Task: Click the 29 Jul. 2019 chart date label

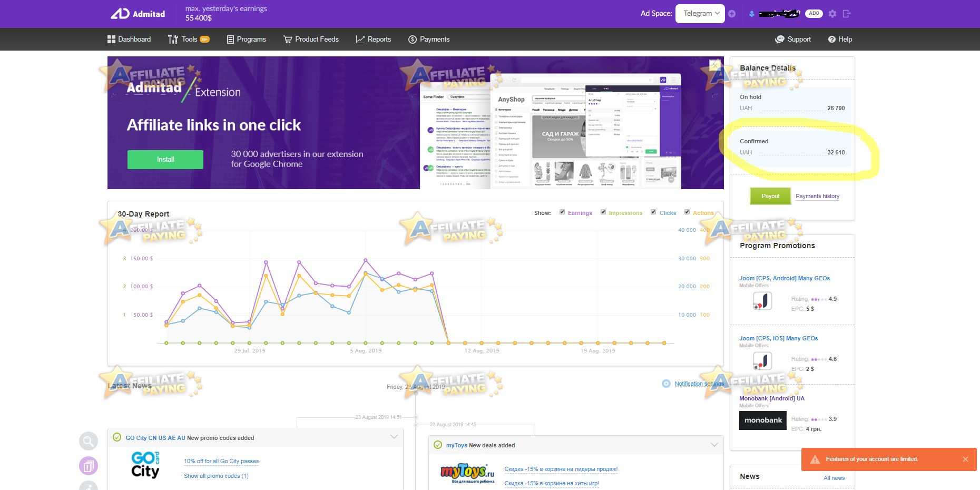Action: coord(250,350)
